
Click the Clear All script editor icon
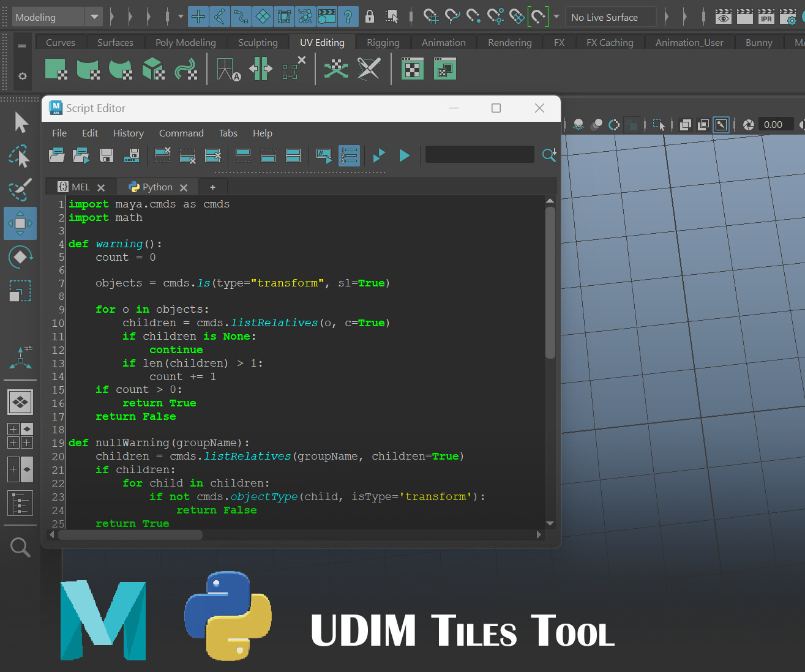click(212, 155)
